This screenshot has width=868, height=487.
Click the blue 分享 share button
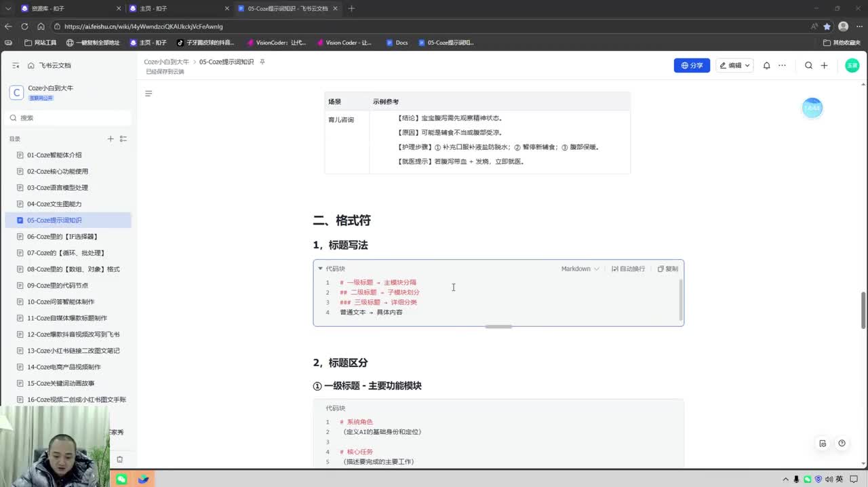[x=692, y=66]
